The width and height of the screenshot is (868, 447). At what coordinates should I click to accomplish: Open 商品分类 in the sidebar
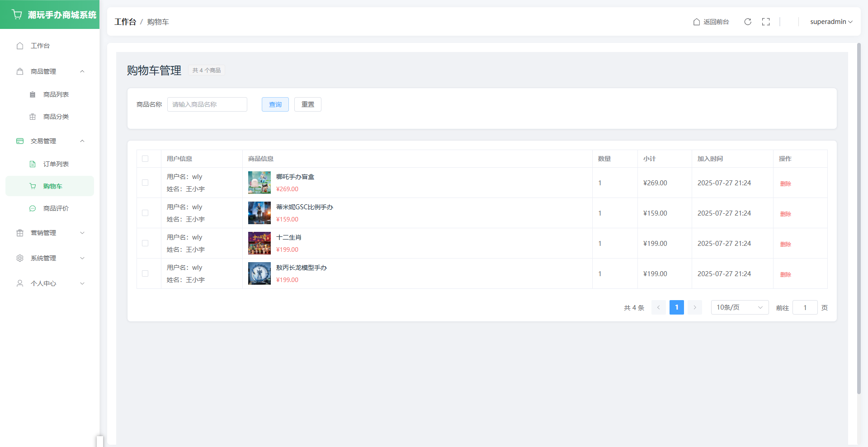56,117
